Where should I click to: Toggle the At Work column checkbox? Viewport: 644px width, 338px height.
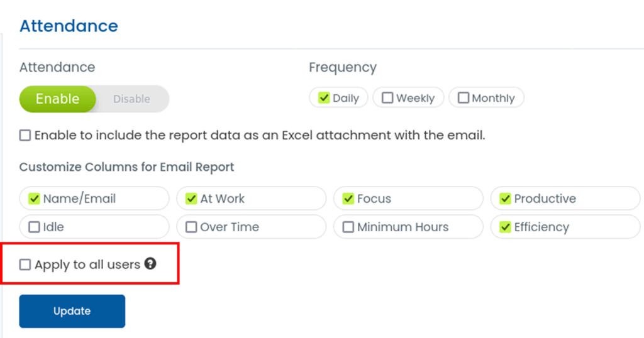pos(191,199)
